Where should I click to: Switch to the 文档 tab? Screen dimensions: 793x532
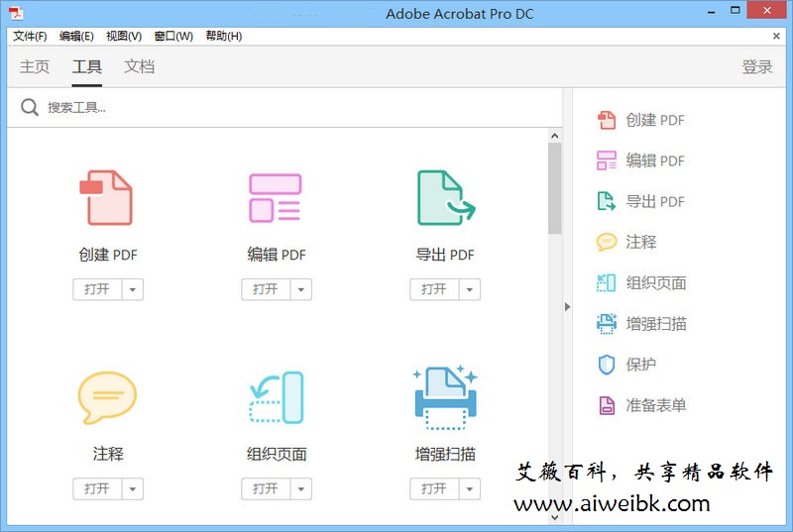139,66
